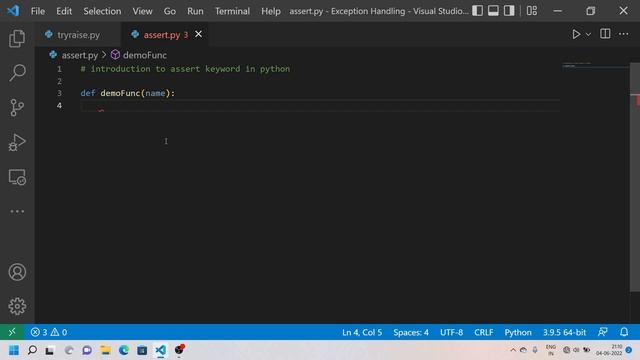This screenshot has width=640, height=360.
Task: Open the Go menu
Action: point(170,11)
